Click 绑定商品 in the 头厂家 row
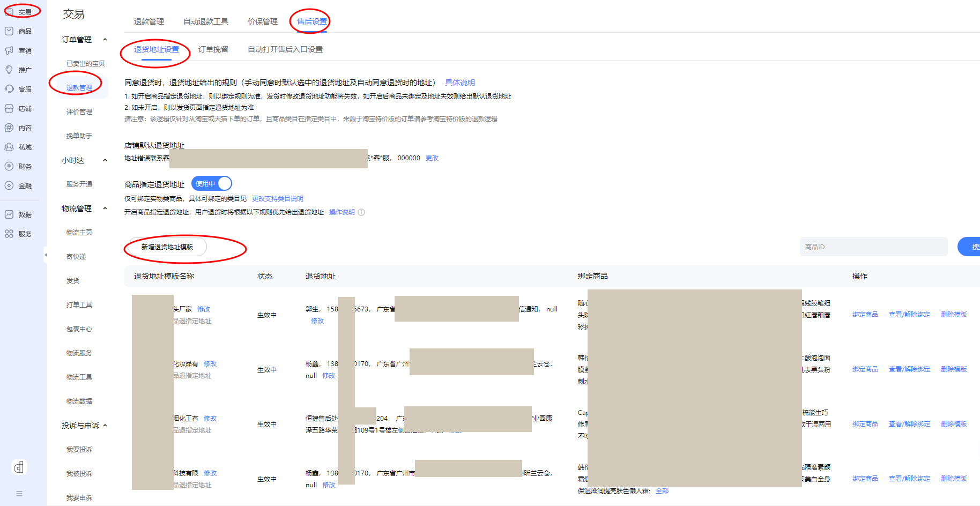This screenshot has height=506, width=980. tap(865, 315)
